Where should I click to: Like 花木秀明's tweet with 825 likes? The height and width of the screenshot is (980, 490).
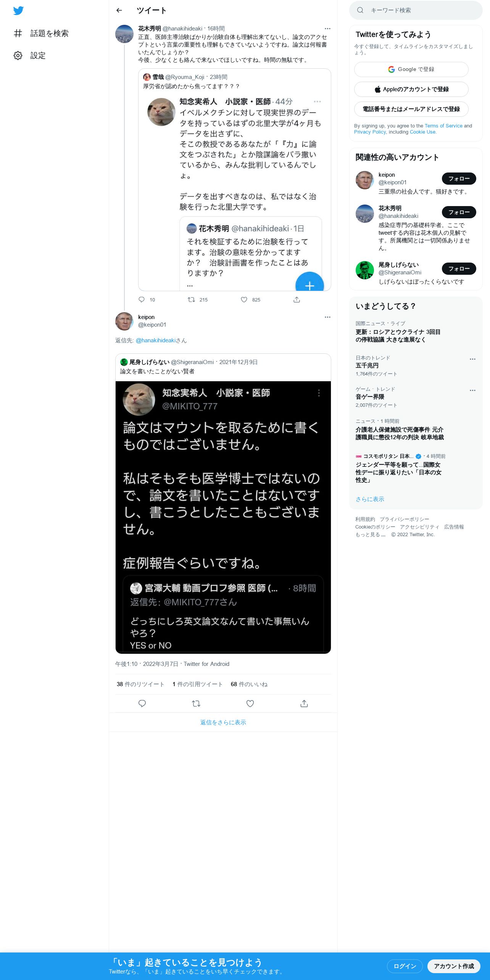pyautogui.click(x=244, y=300)
